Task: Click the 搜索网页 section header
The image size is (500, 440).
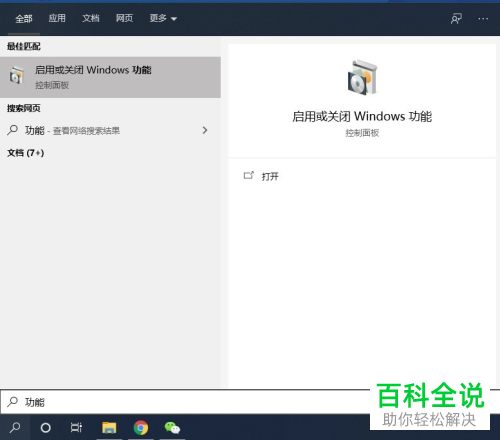Action: 24,108
